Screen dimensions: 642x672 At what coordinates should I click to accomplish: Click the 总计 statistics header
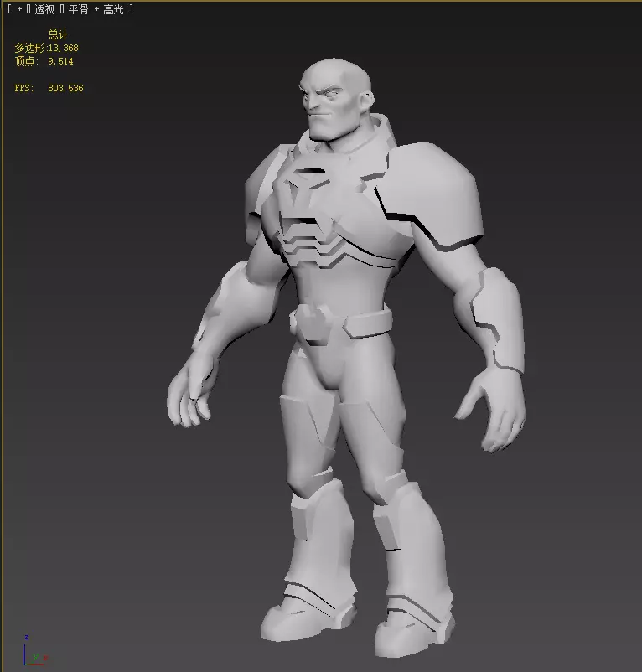pyautogui.click(x=58, y=34)
